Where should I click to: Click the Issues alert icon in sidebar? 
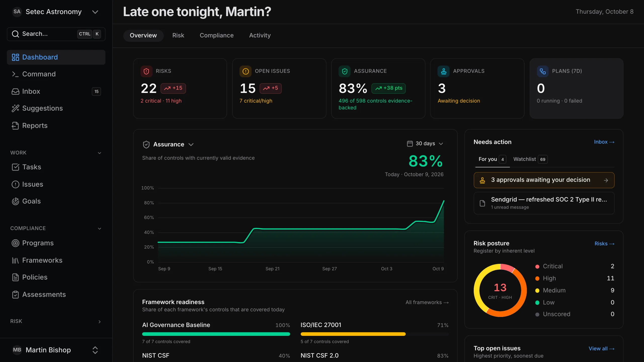[x=15, y=185]
